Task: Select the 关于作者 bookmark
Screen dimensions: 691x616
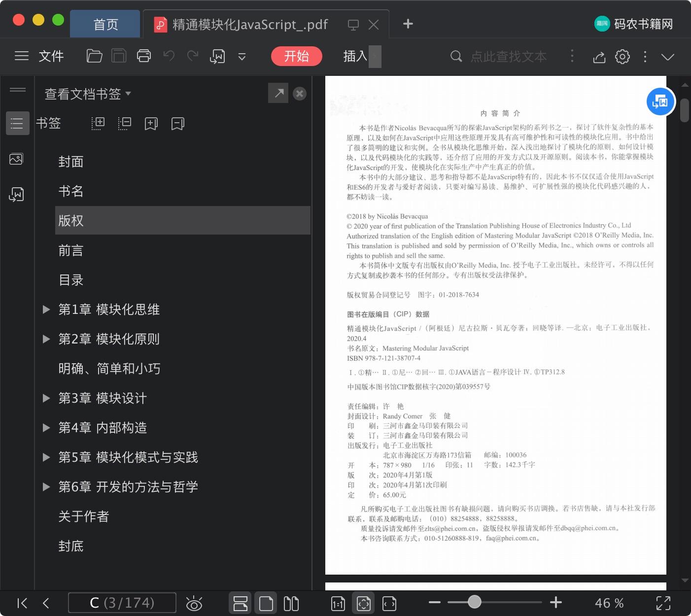Action: coord(183,516)
